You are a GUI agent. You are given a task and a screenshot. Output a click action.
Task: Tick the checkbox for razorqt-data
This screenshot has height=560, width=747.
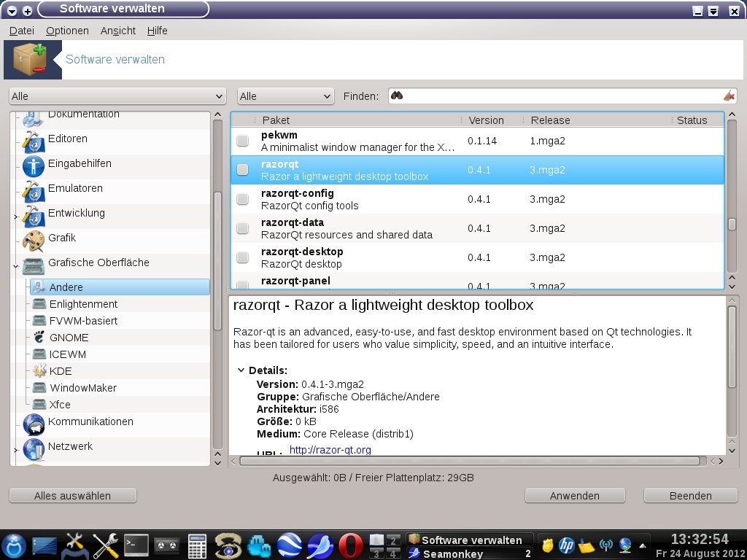[x=242, y=228]
